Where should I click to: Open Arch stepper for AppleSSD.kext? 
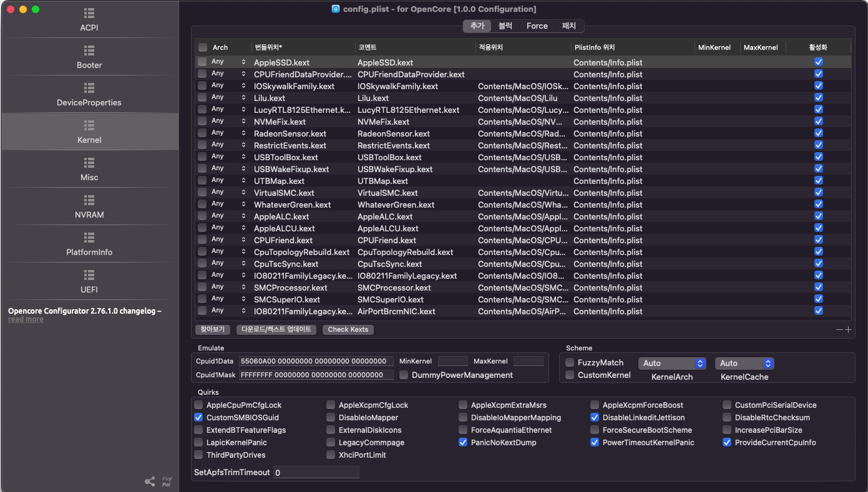[x=244, y=62]
